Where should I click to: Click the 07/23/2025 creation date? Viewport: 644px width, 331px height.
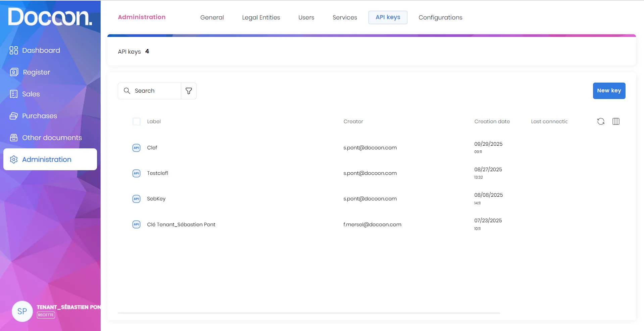coord(488,221)
